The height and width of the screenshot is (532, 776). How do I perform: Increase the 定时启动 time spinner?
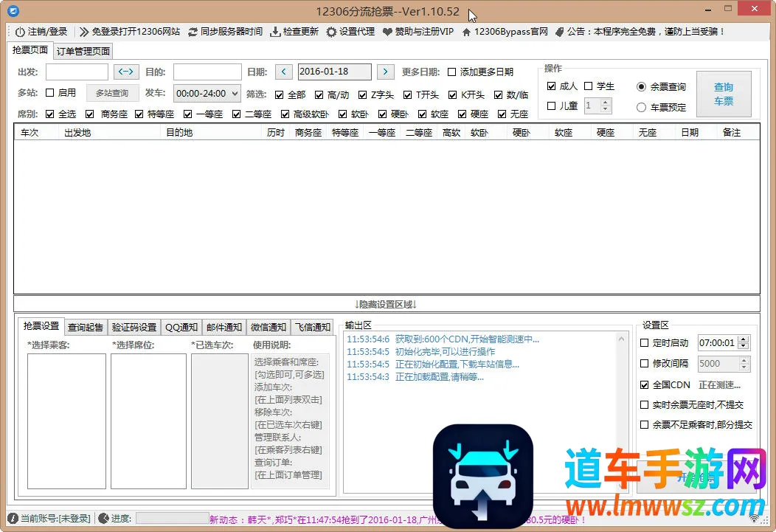click(x=743, y=339)
